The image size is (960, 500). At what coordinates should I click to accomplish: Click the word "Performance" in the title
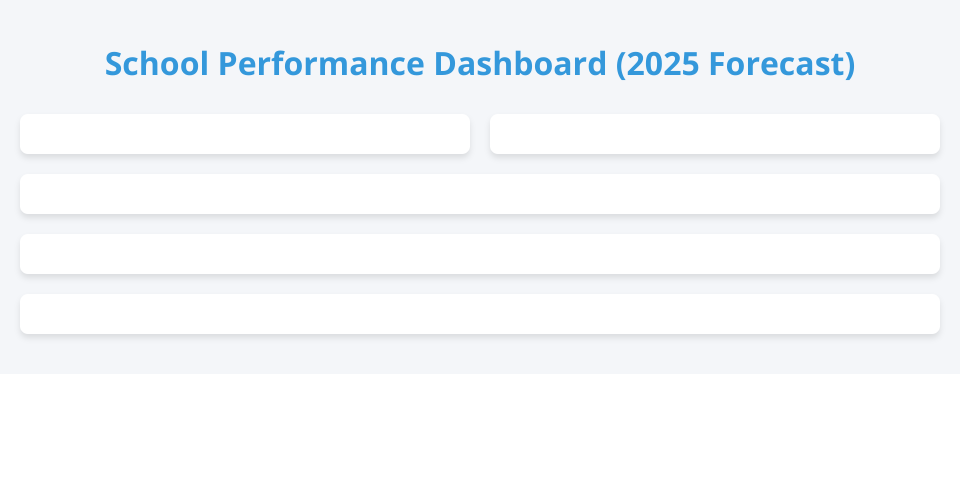tap(321, 64)
